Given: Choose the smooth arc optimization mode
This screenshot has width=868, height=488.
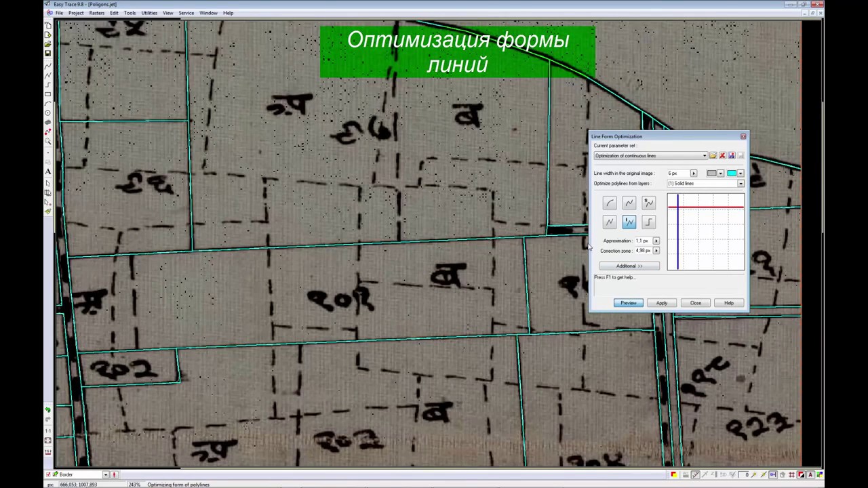Looking at the screenshot, I should [610, 203].
